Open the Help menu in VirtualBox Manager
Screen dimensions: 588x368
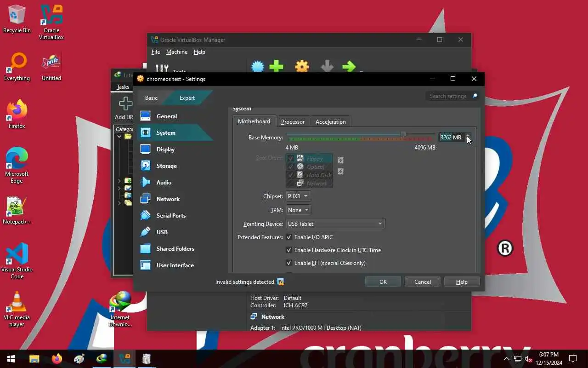(x=199, y=52)
